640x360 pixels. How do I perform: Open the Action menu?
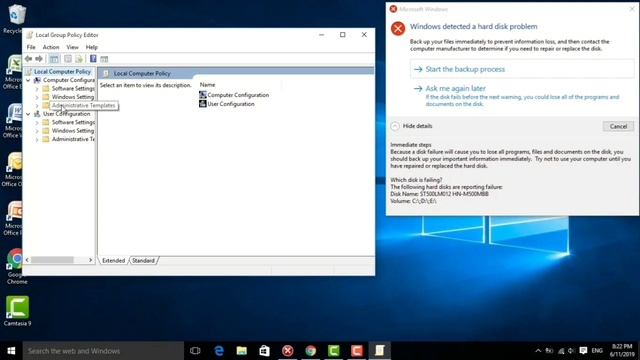(51, 47)
